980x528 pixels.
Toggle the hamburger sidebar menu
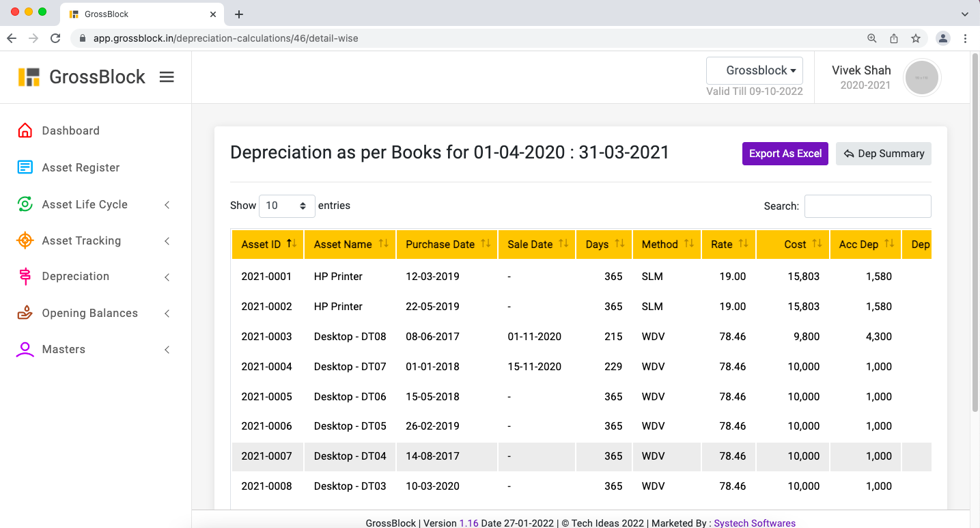pos(167,77)
